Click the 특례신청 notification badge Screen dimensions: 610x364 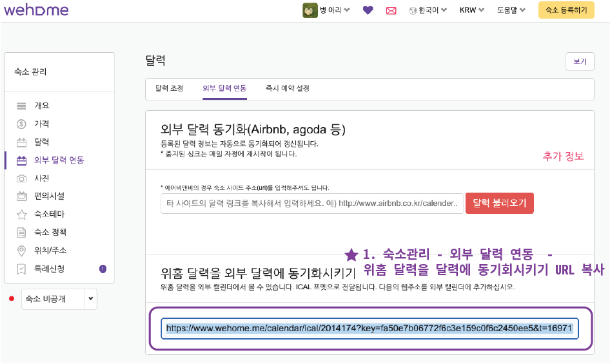coord(103,269)
